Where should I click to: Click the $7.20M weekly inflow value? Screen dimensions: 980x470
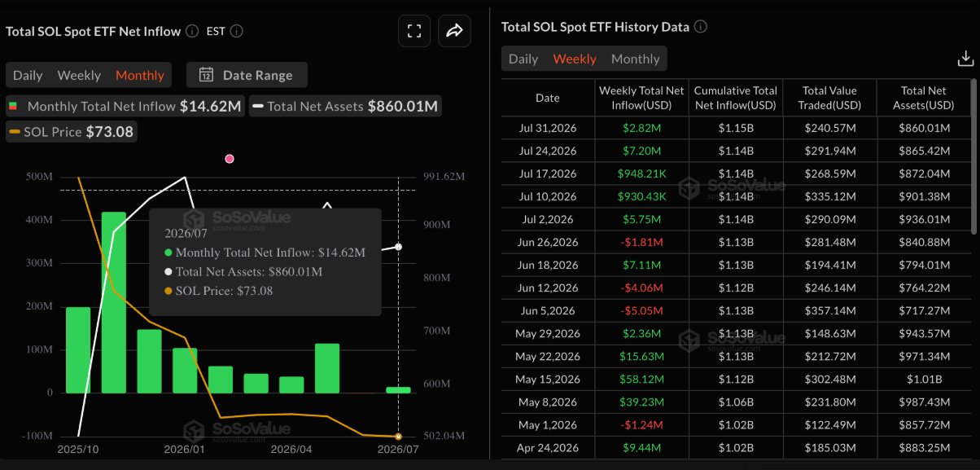point(641,151)
